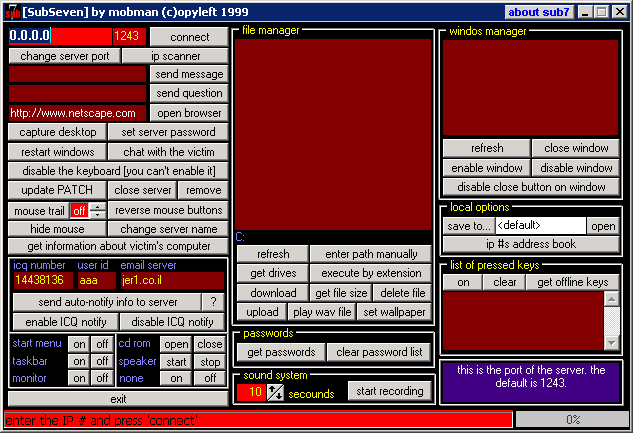Open the ip #s address book
Viewport: 633px width, 433px height.
pos(530,244)
